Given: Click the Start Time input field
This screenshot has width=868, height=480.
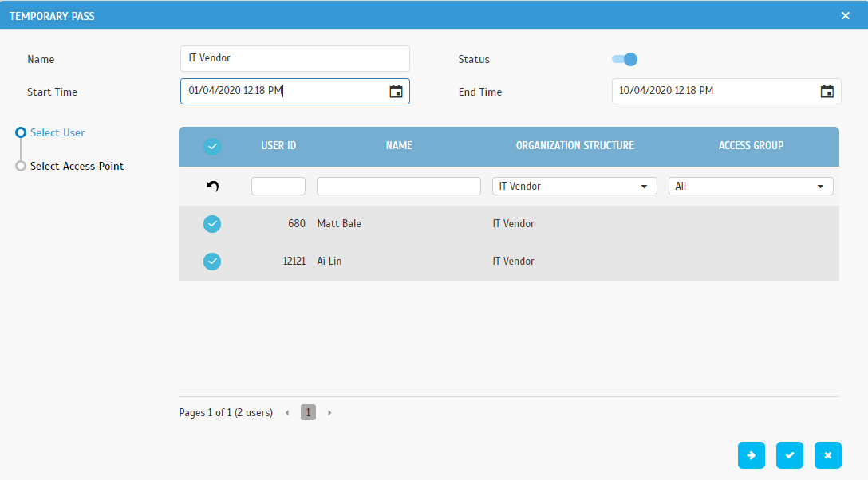Looking at the screenshot, I should [x=295, y=91].
